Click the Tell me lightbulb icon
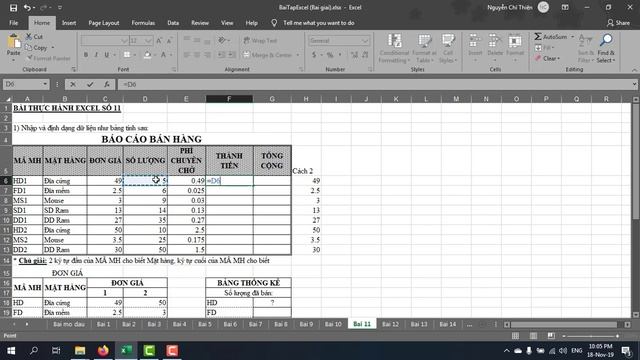The width and height of the screenshot is (640, 360). click(x=274, y=23)
